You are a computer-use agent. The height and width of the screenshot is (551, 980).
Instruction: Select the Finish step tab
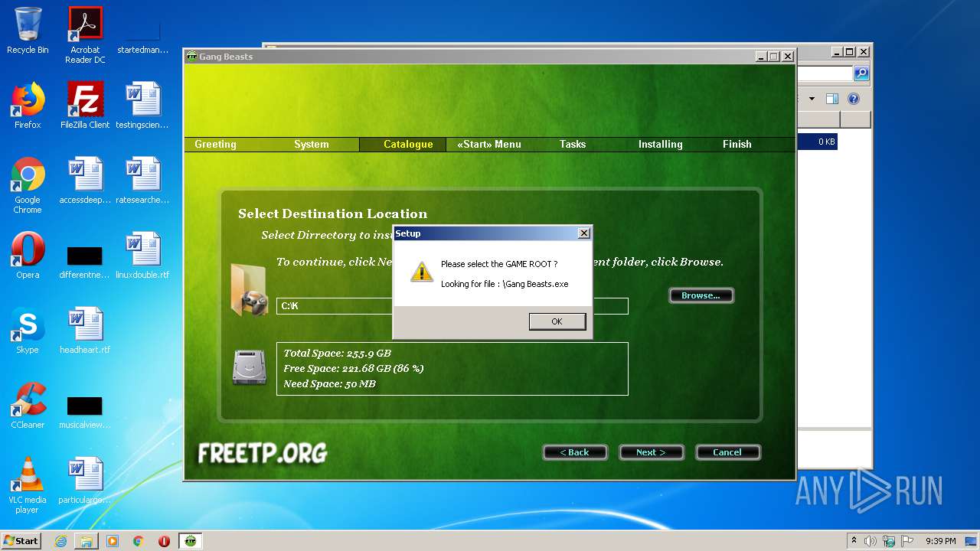click(737, 144)
